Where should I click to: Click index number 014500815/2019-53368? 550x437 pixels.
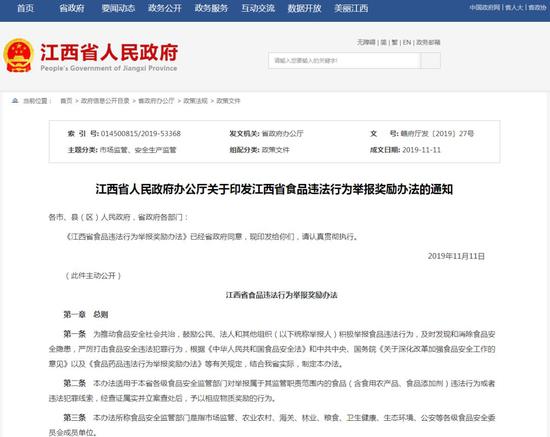pos(141,134)
